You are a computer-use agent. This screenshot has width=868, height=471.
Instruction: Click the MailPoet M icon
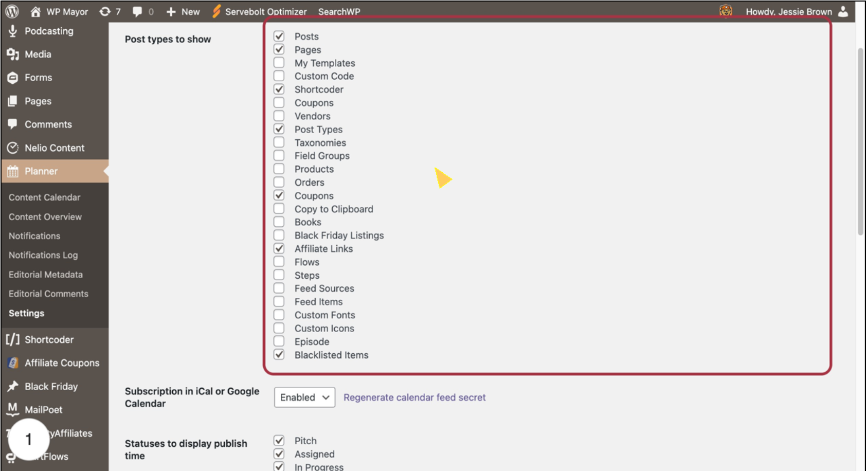click(x=13, y=409)
